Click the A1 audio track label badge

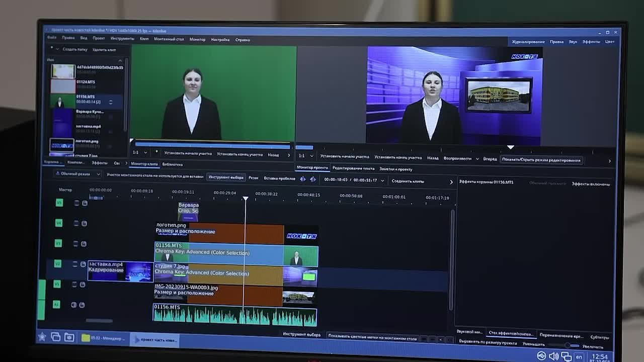pyautogui.click(x=56, y=305)
